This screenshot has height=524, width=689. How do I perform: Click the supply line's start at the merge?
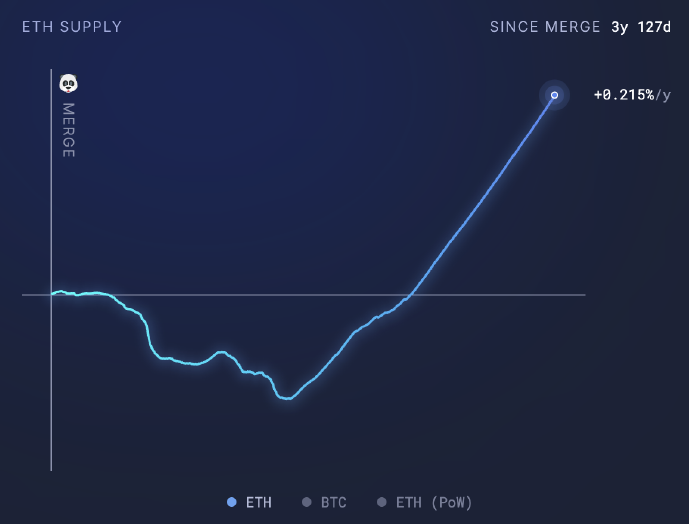[52, 294]
